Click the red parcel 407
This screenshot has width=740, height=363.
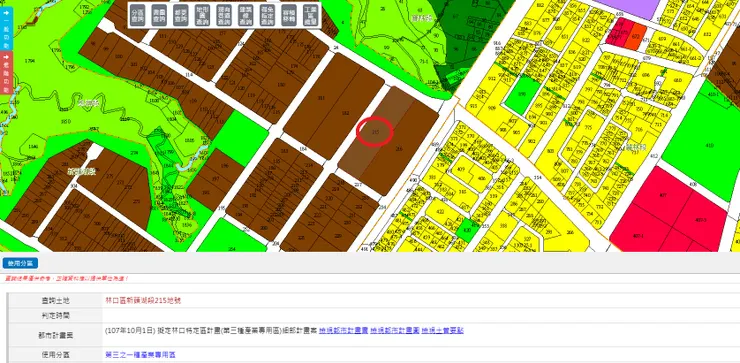point(663,195)
